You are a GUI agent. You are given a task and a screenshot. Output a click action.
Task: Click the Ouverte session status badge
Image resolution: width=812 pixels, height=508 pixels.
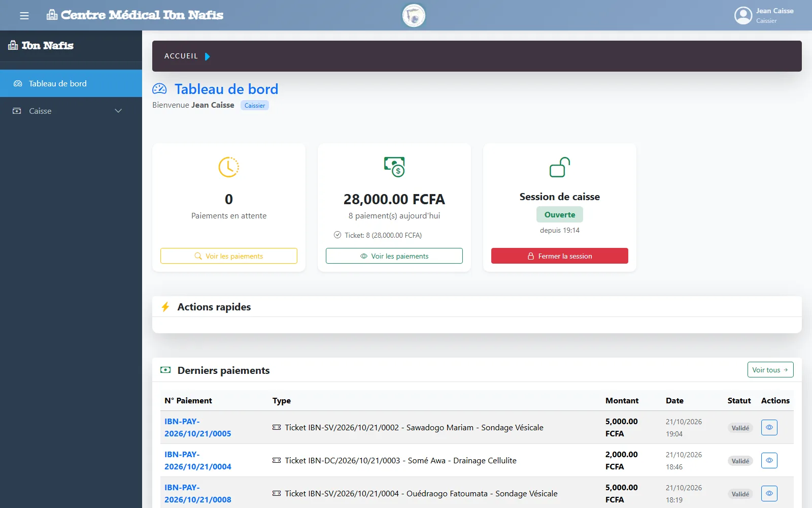(x=560, y=214)
